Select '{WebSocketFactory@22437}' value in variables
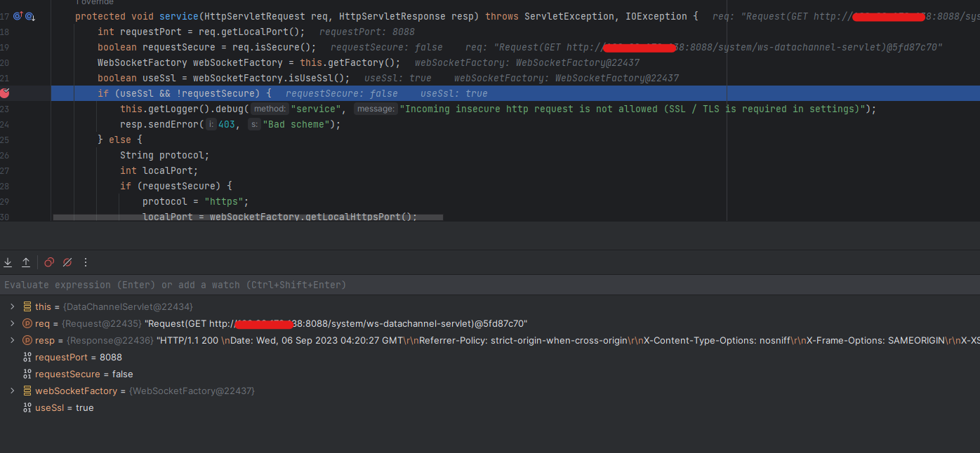Image resolution: width=980 pixels, height=453 pixels. [x=192, y=391]
